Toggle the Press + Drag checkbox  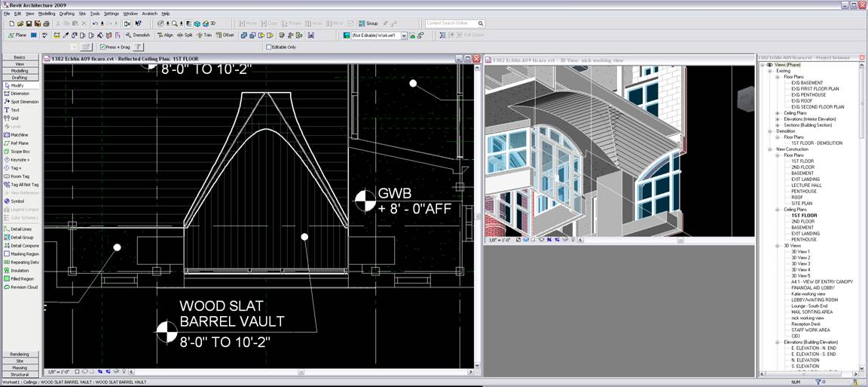click(102, 47)
